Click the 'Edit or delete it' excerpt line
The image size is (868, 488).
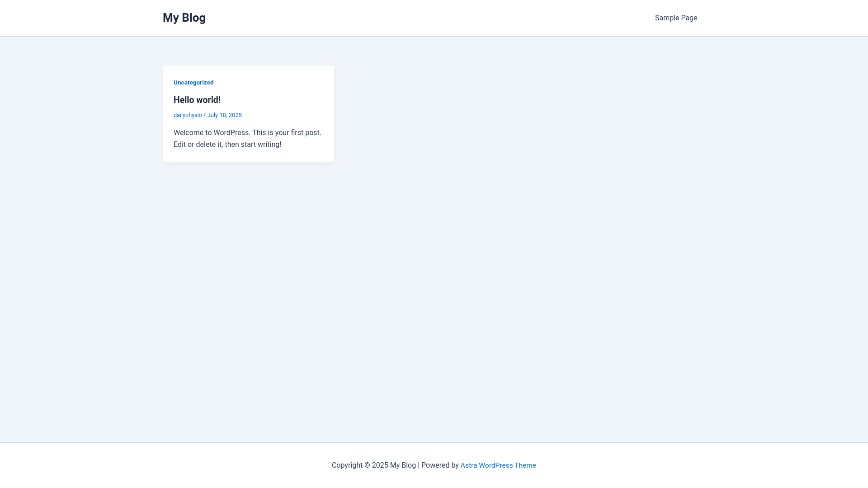(227, 145)
